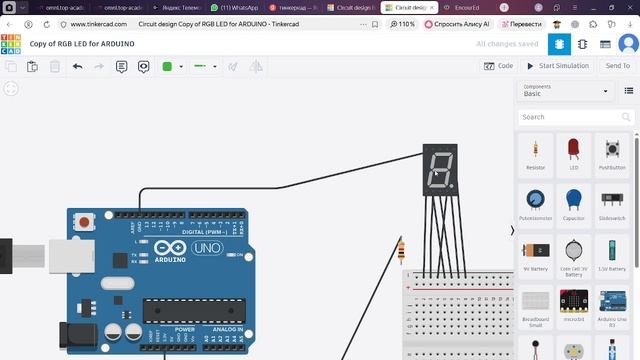Open the Code editor

pyautogui.click(x=498, y=66)
